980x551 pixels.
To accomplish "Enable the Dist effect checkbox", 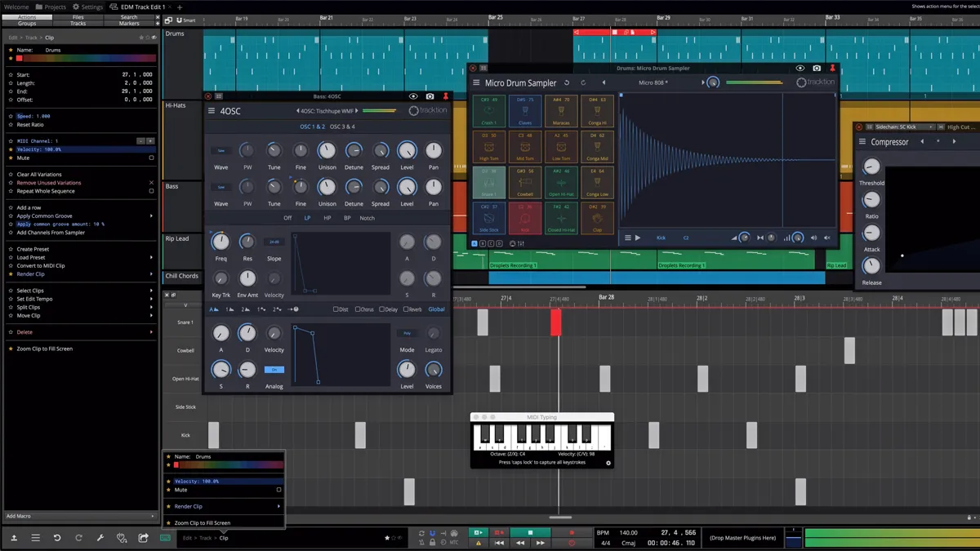I will point(336,309).
